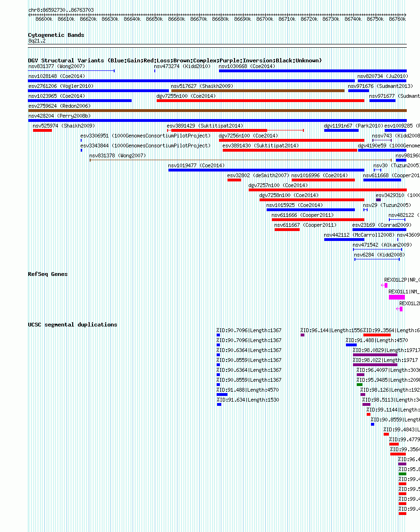Click the dgv7255n100 (Coe2014) label
Viewport: 420px width, 532px height.
[x=186, y=96]
